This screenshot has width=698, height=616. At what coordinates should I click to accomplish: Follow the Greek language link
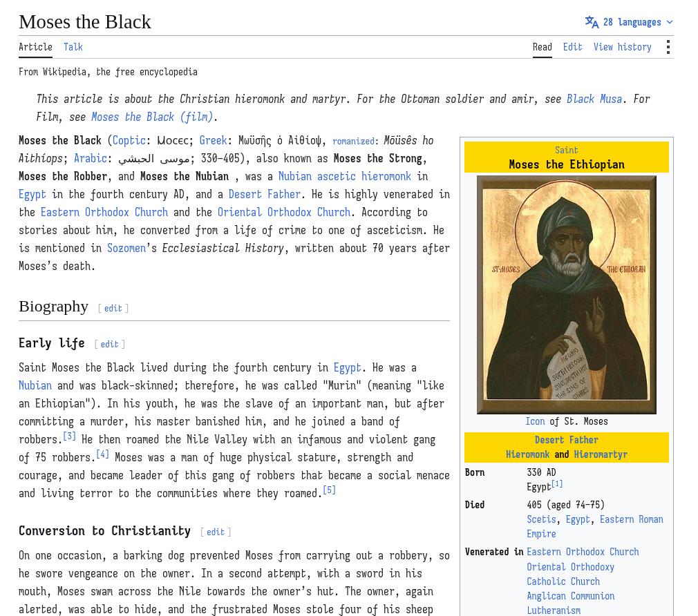pos(214,141)
